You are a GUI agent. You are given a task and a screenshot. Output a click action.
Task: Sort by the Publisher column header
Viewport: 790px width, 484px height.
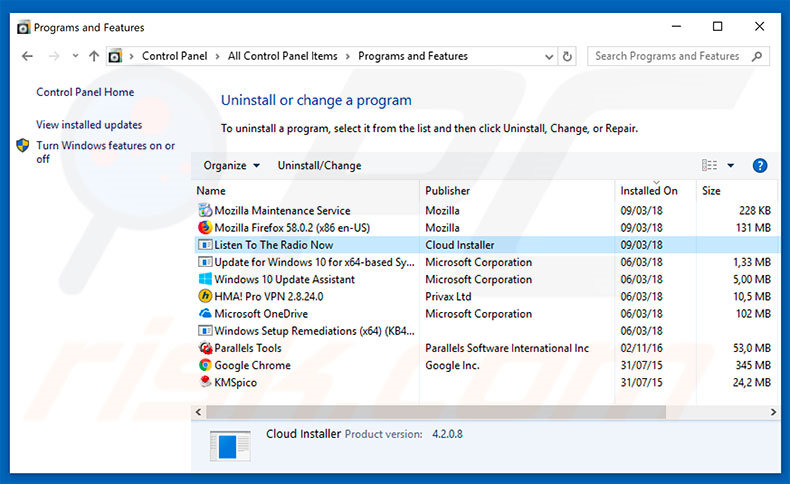point(447,191)
